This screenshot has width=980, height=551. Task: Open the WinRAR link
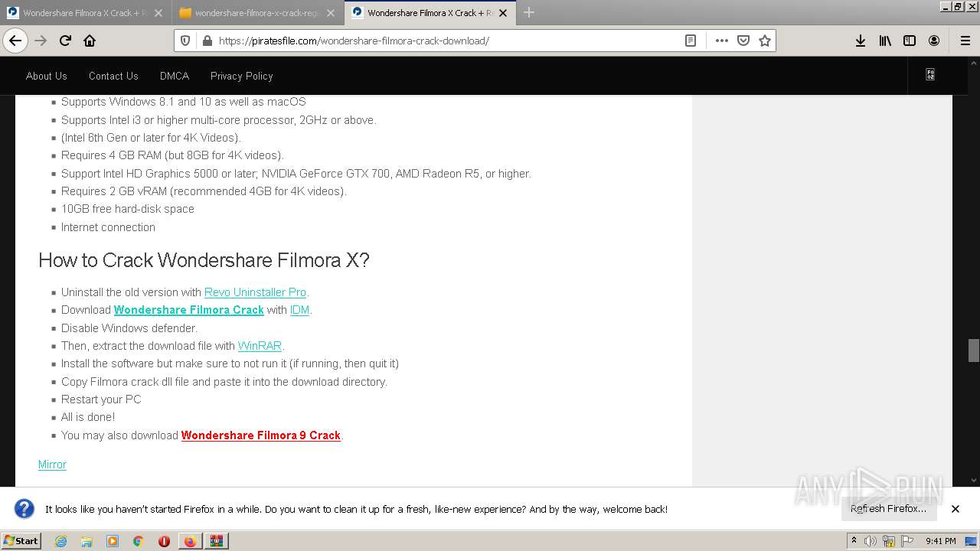[x=260, y=346]
